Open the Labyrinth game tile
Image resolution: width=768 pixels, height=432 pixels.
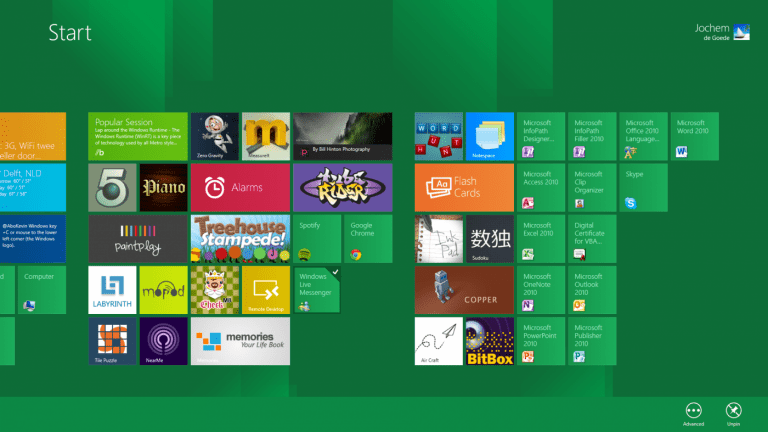[112, 290]
